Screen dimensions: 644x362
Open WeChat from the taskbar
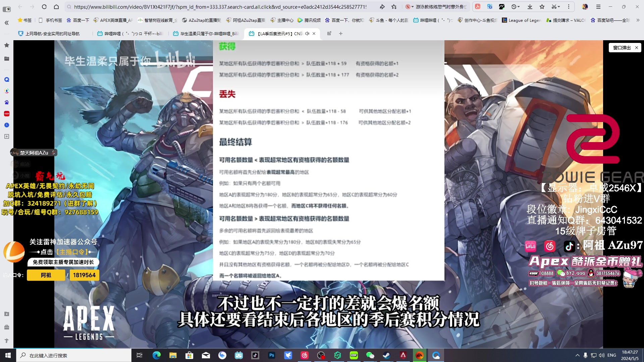click(370, 355)
